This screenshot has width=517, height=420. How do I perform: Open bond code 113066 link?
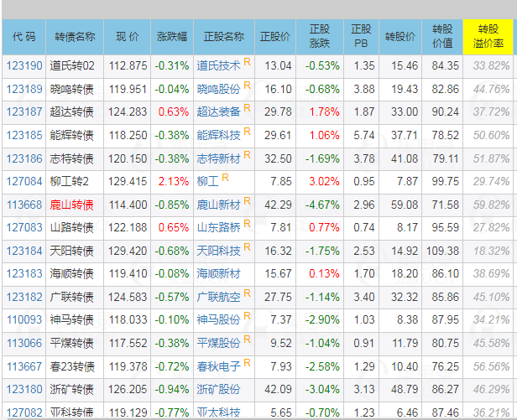(24, 343)
